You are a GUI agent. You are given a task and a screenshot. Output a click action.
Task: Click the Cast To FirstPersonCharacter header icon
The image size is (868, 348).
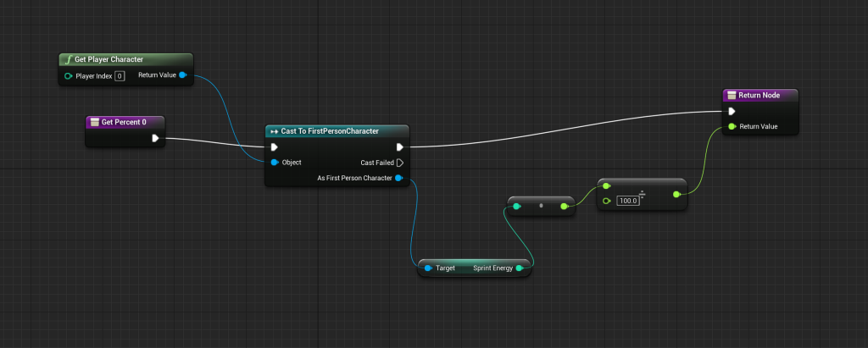click(x=273, y=131)
